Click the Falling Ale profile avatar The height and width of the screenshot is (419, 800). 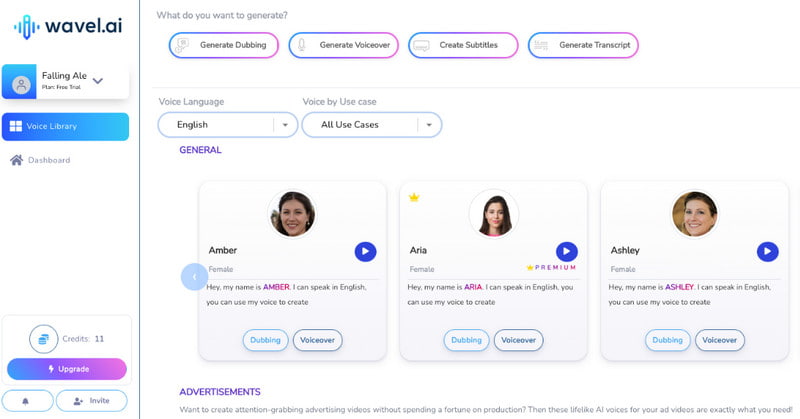pyautogui.click(x=21, y=84)
